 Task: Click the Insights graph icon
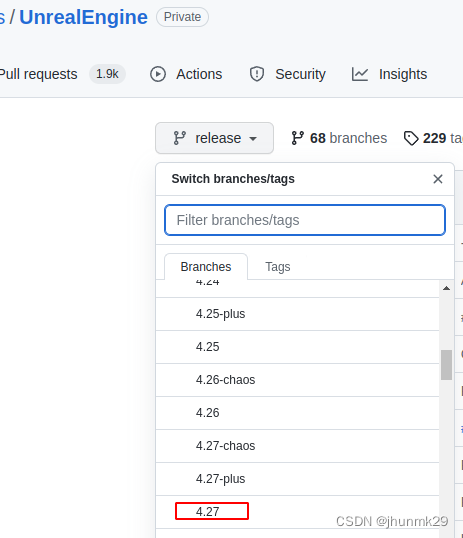pos(360,74)
